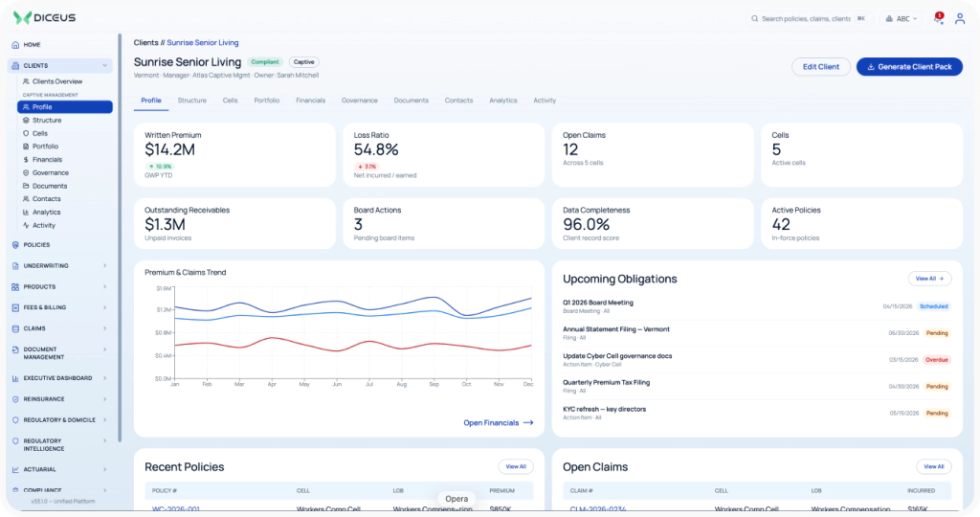Switch to the Structure tab

191,101
